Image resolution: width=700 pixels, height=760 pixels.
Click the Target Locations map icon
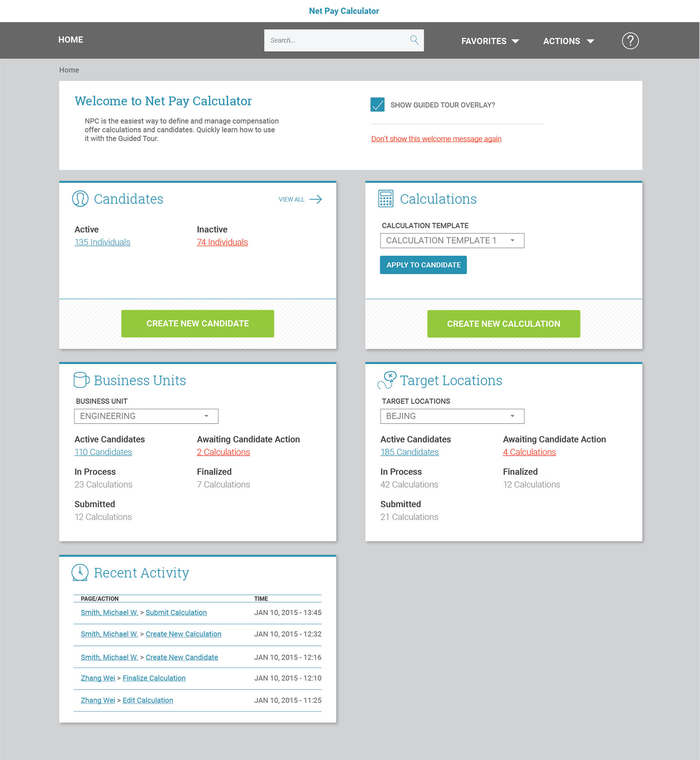pos(387,380)
